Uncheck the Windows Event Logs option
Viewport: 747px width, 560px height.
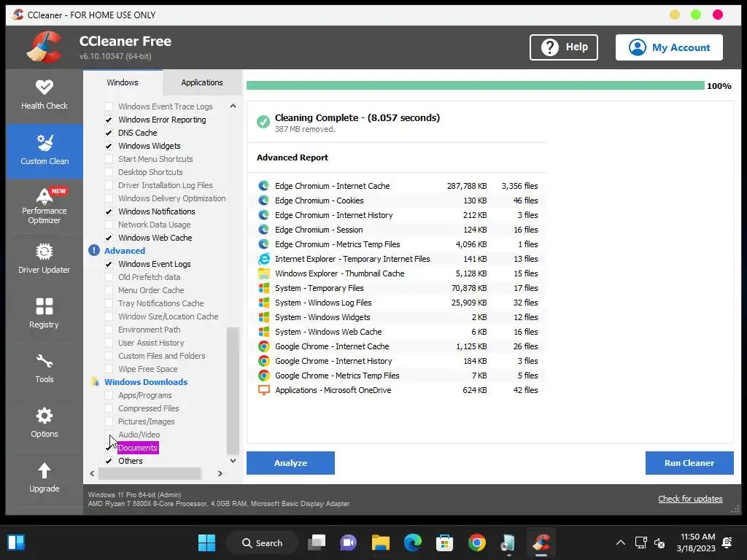point(109,264)
